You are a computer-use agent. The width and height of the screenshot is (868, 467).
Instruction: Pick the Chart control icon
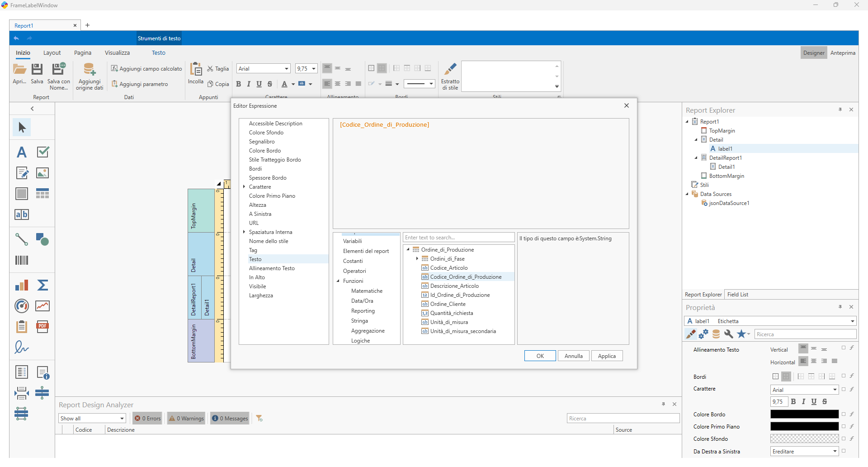click(x=22, y=285)
